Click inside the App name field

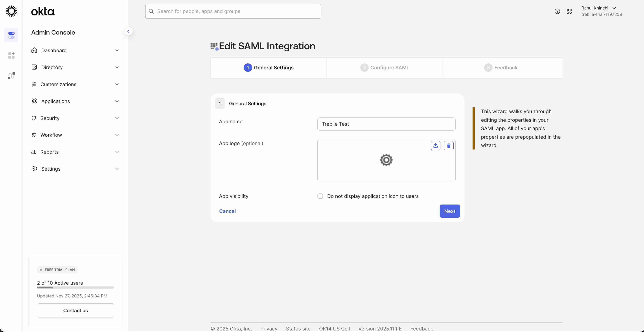click(x=386, y=124)
